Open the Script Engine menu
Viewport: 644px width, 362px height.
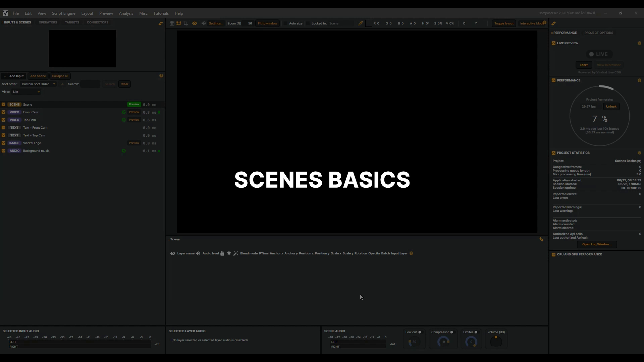[63, 13]
